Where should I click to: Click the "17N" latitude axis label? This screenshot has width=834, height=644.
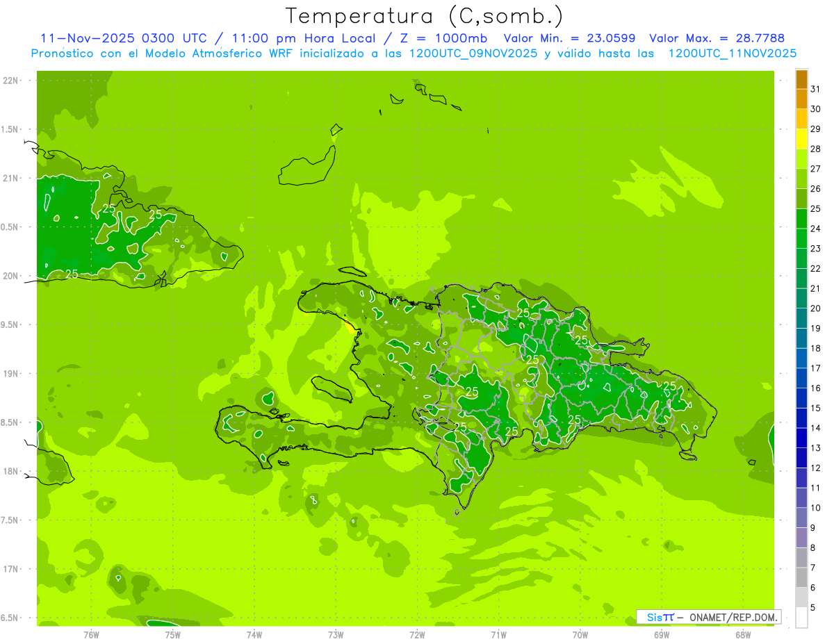point(10,569)
